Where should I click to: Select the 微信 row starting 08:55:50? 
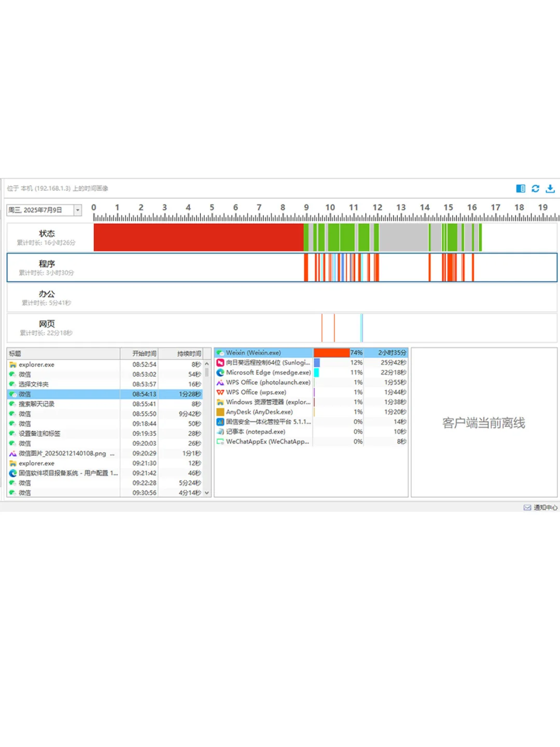tap(105, 414)
